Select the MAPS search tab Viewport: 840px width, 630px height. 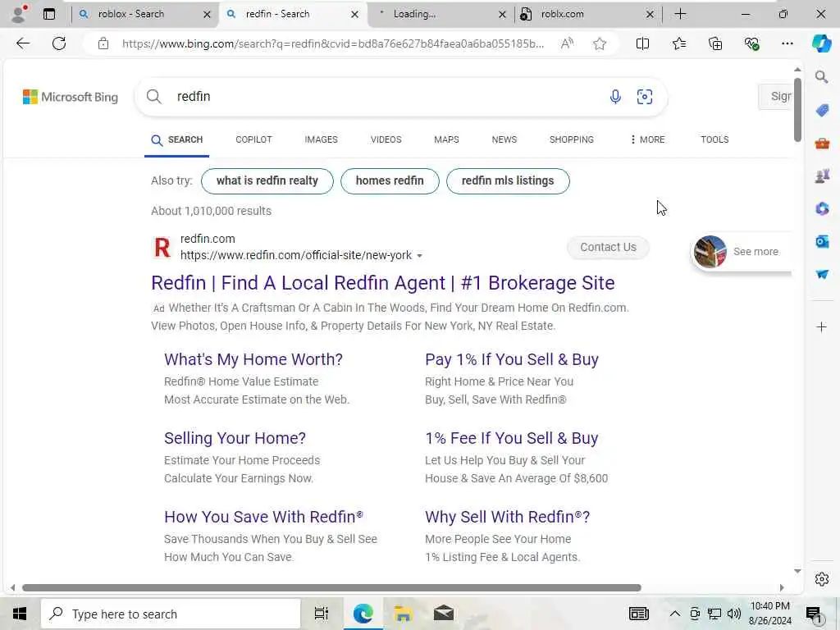pyautogui.click(x=446, y=139)
